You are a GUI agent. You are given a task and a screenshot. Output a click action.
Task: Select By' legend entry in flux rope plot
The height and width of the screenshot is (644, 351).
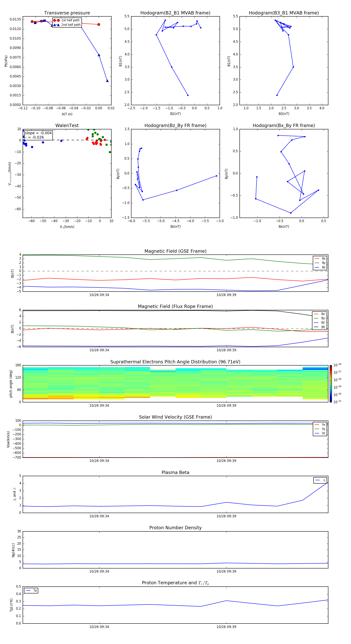tap(320, 318)
